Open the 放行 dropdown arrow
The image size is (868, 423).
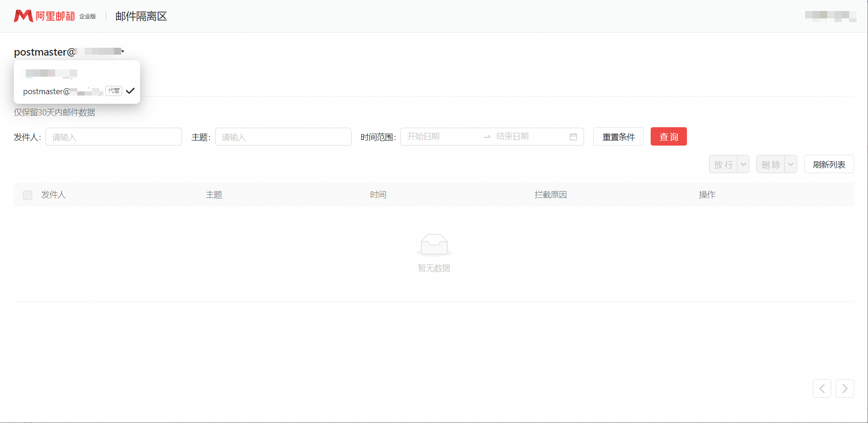743,164
